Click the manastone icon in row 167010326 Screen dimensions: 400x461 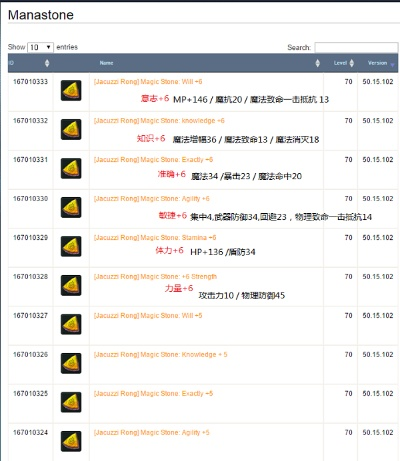point(71,363)
